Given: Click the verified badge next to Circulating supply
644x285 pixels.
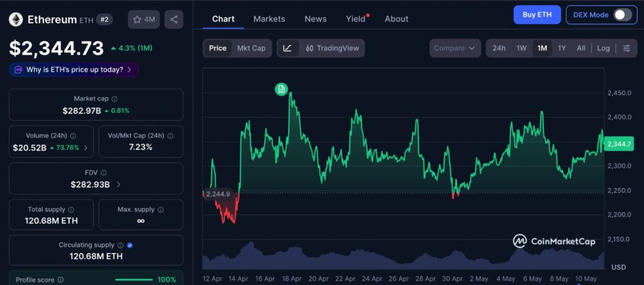Looking at the screenshot, I should 130,245.
